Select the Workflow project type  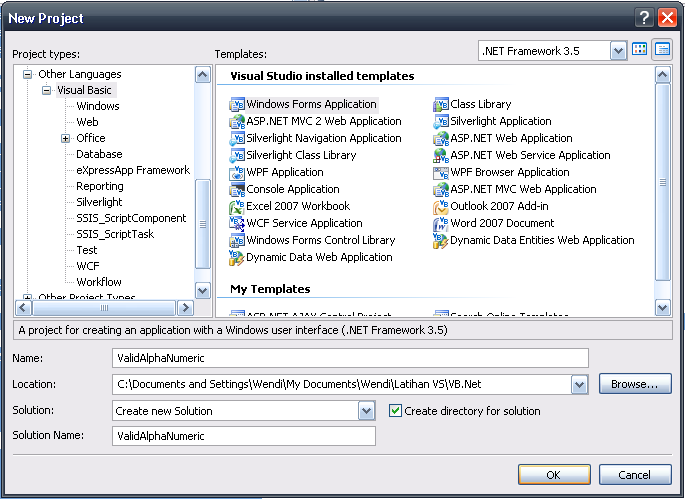tap(99, 282)
